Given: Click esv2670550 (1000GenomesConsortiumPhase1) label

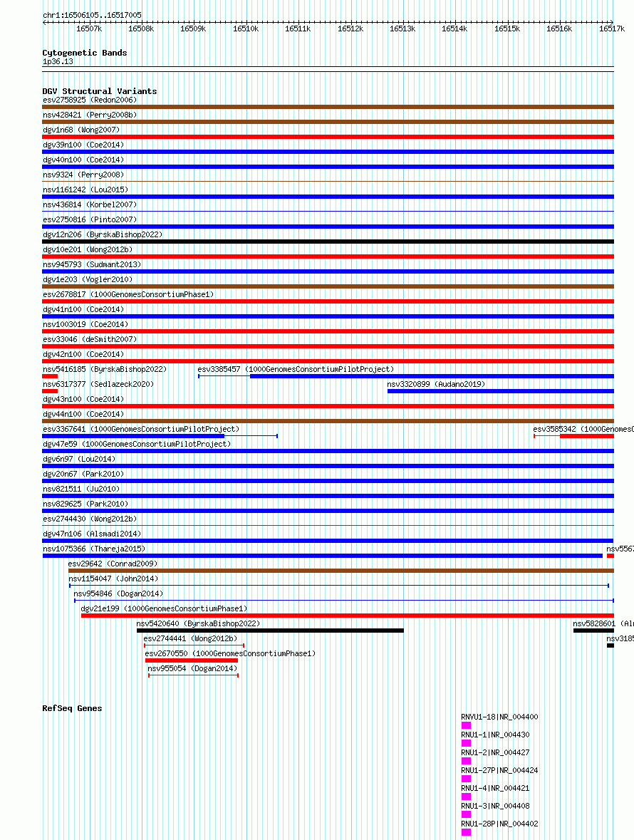Looking at the screenshot, I should 230,655.
